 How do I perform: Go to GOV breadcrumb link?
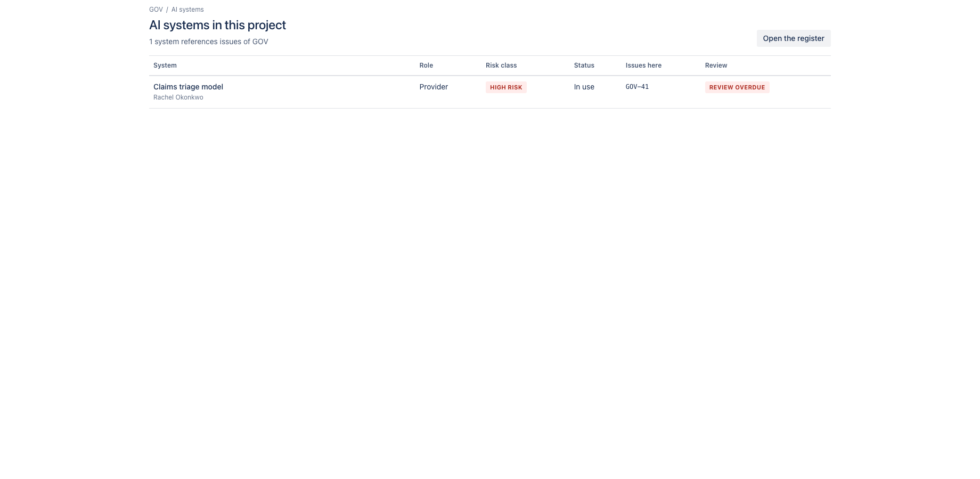[156, 10]
